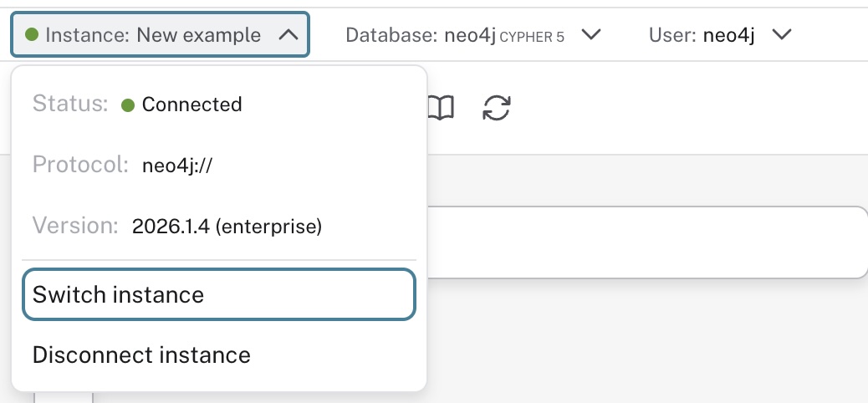Click the Connected status text
The image size is (868, 403).
191,105
